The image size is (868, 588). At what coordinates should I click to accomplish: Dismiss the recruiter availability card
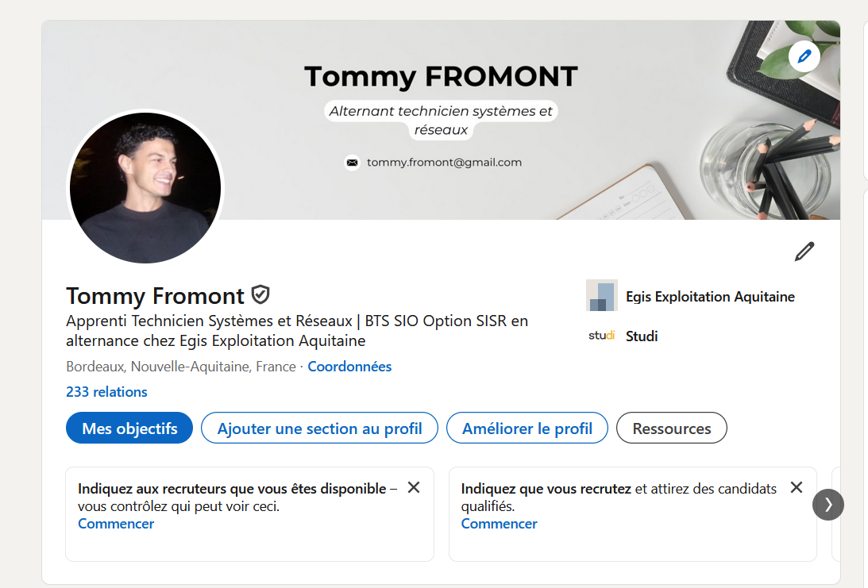click(x=413, y=488)
